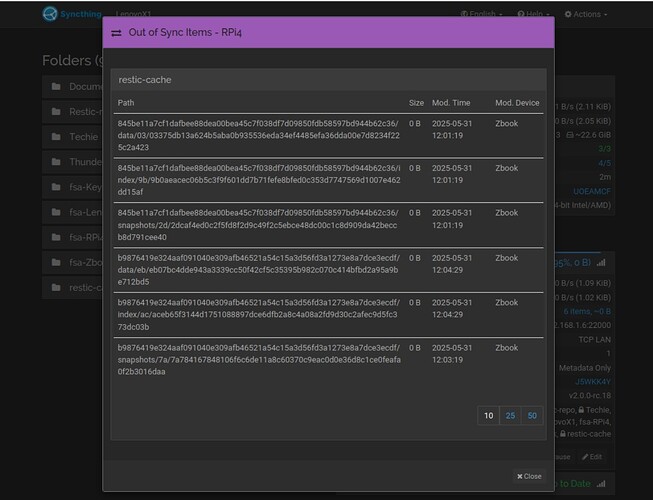Click folder icon beside Techie folder
This screenshot has height=500, width=653.
[x=56, y=137]
